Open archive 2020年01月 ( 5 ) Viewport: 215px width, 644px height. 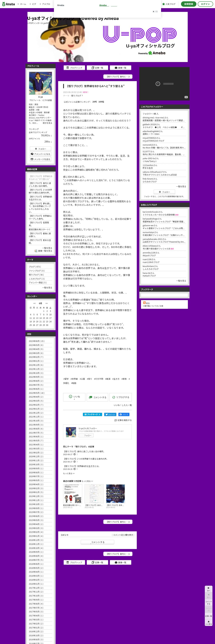pos(36,492)
